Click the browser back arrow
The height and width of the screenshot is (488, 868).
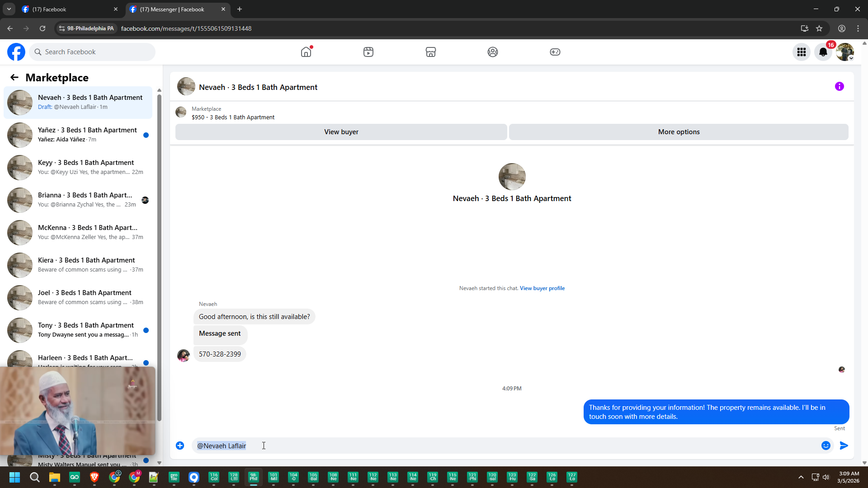click(10, 28)
